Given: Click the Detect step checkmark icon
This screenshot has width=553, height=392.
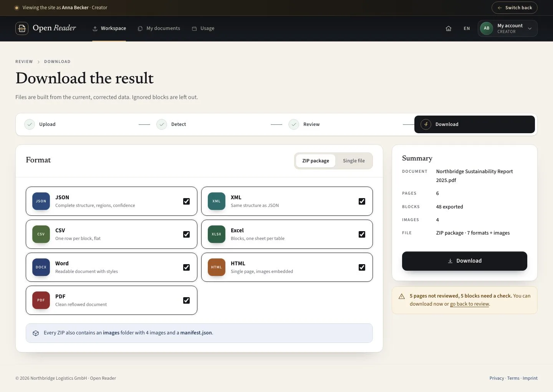Looking at the screenshot, I should 162,124.
